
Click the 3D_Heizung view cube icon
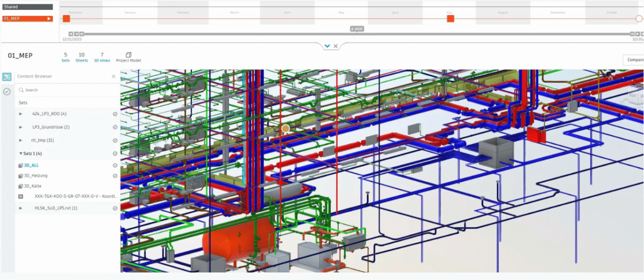[21, 176]
